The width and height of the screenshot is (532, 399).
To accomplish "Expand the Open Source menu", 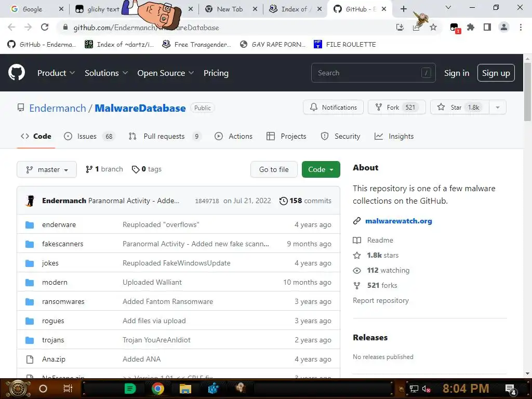I will click(166, 73).
